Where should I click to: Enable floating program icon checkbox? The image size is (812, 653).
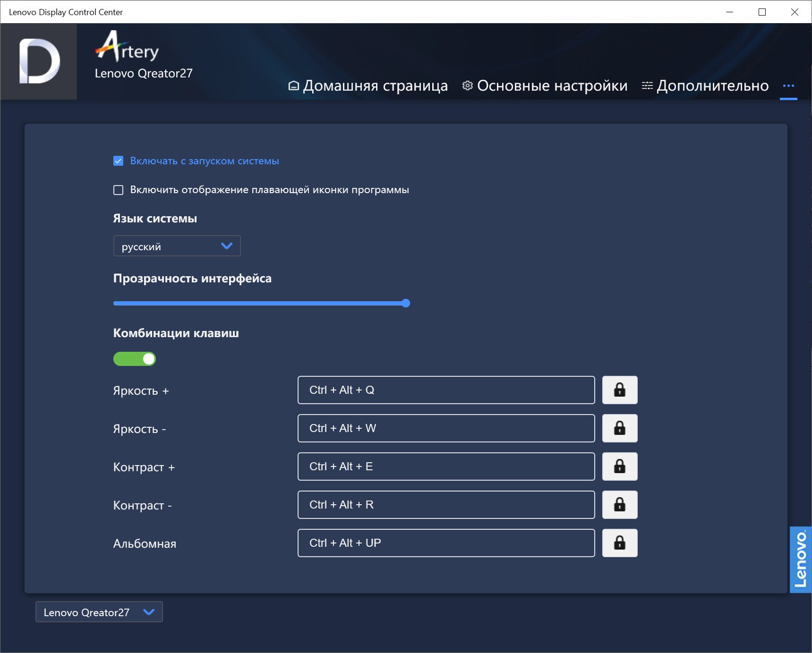[x=119, y=190]
